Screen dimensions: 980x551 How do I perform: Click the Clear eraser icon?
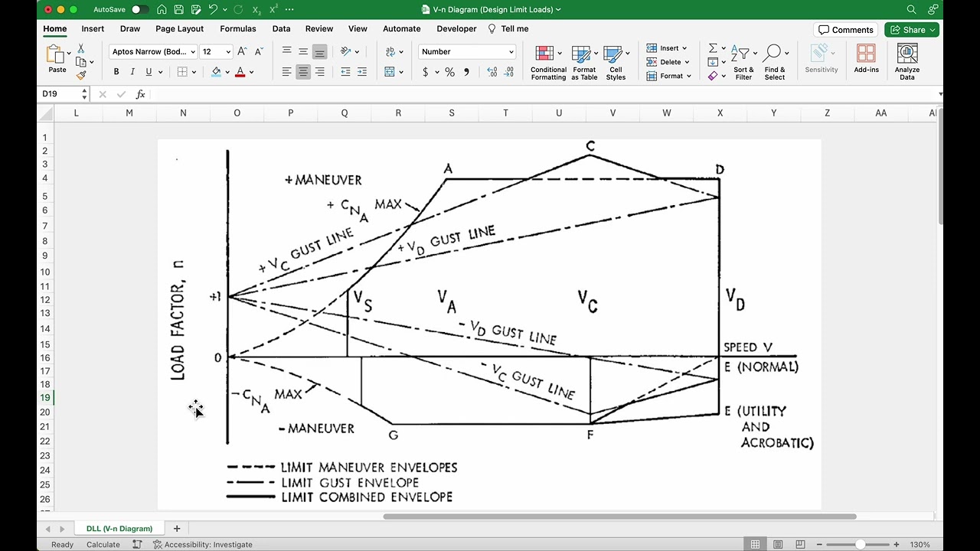pyautogui.click(x=713, y=76)
